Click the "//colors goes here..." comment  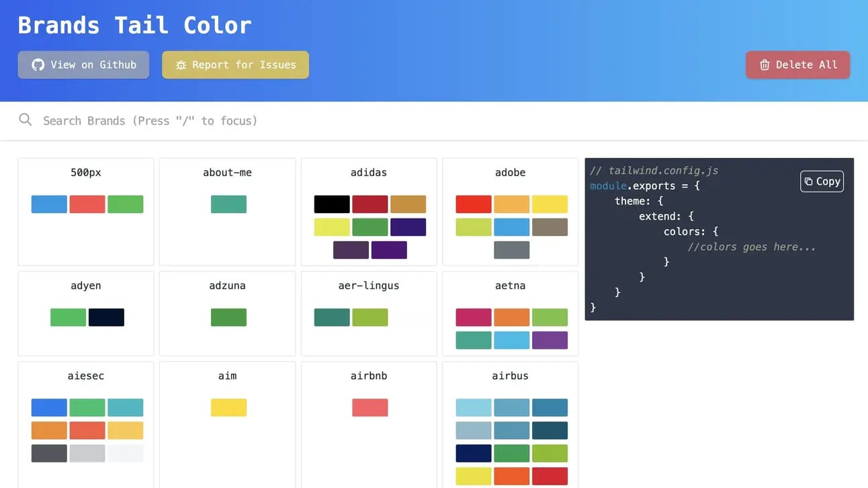pos(752,247)
